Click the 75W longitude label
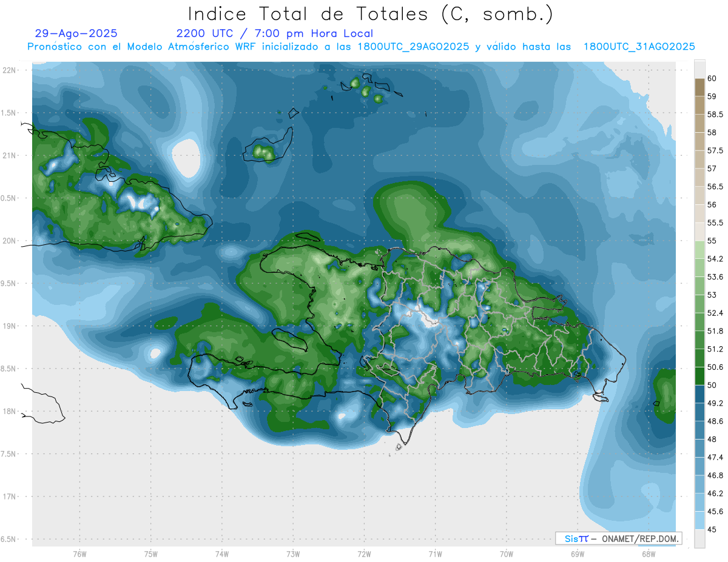Image resolution: width=728 pixels, height=562 pixels. coord(150,554)
